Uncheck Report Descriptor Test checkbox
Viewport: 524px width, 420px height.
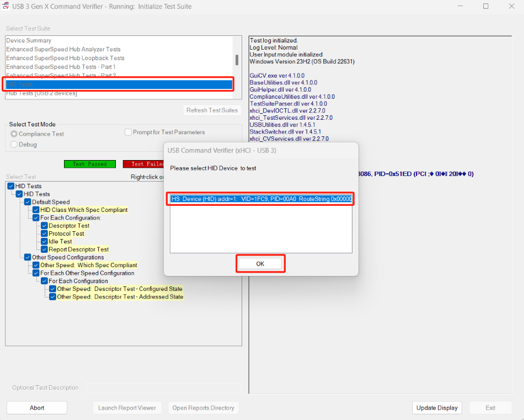tap(45, 249)
